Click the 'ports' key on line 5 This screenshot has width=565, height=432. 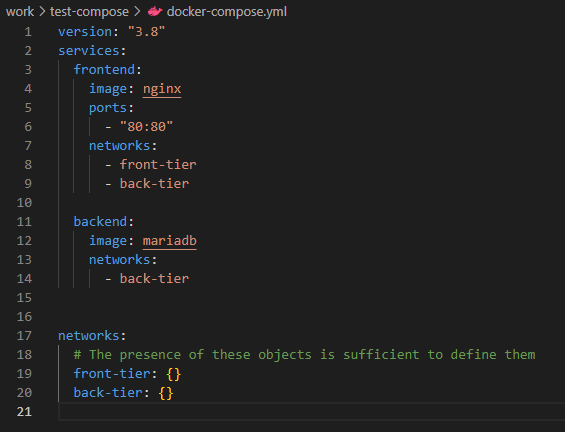click(108, 108)
